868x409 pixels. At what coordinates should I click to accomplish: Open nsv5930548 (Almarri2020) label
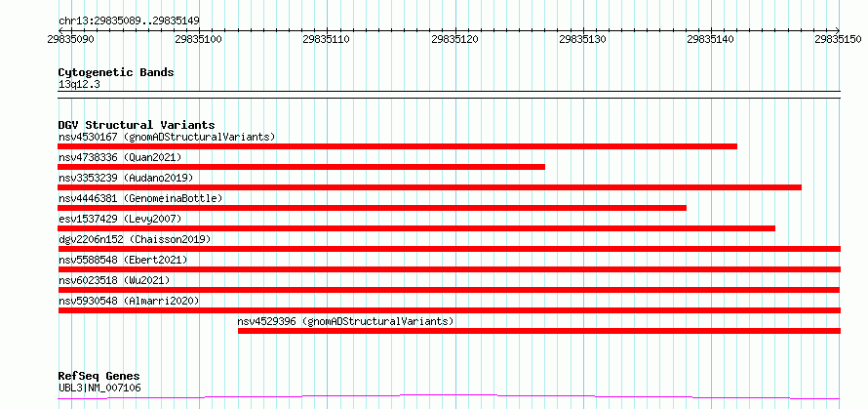point(129,301)
